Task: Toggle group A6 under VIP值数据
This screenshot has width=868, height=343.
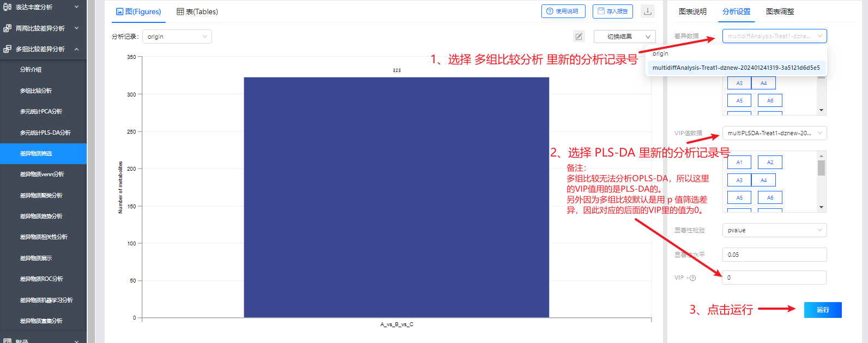Action: [x=770, y=197]
